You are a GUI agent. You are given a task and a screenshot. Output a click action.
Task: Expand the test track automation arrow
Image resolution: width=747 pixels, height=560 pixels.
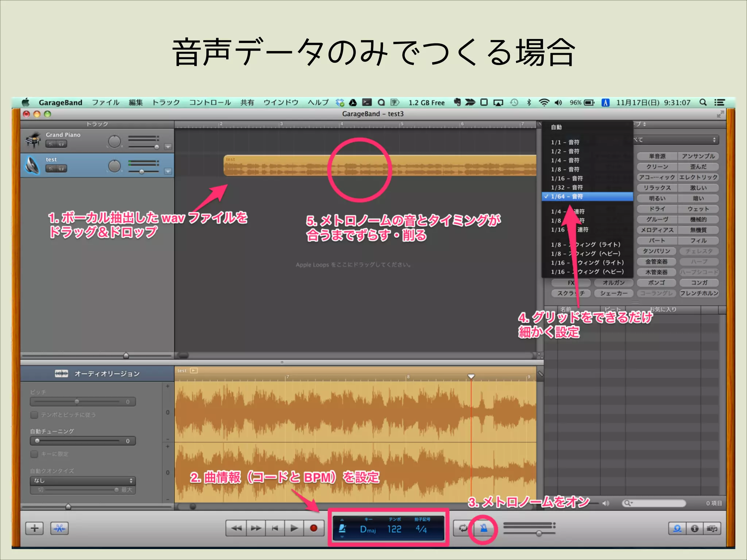click(168, 171)
